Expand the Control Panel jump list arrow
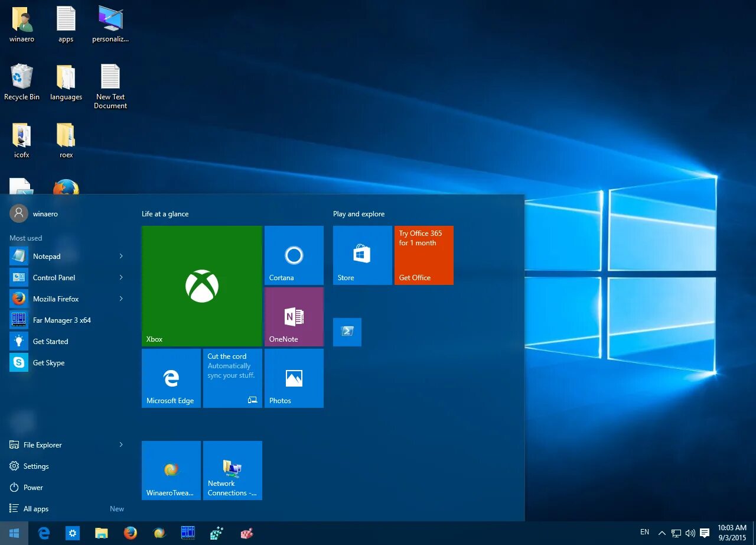The image size is (756, 545). click(x=121, y=277)
